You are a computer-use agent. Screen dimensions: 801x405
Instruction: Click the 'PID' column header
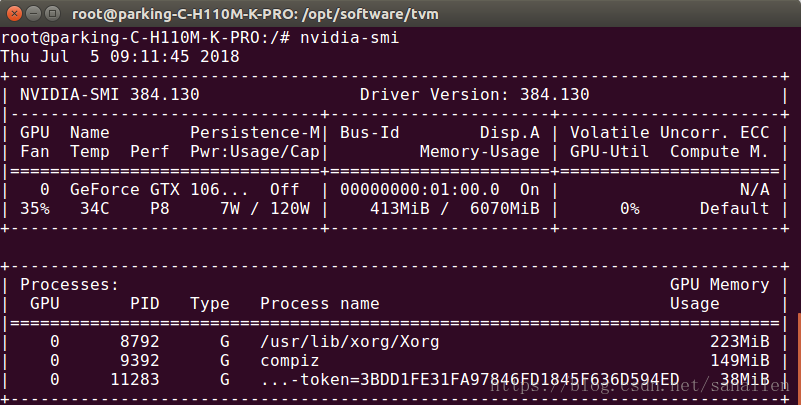[x=145, y=304]
